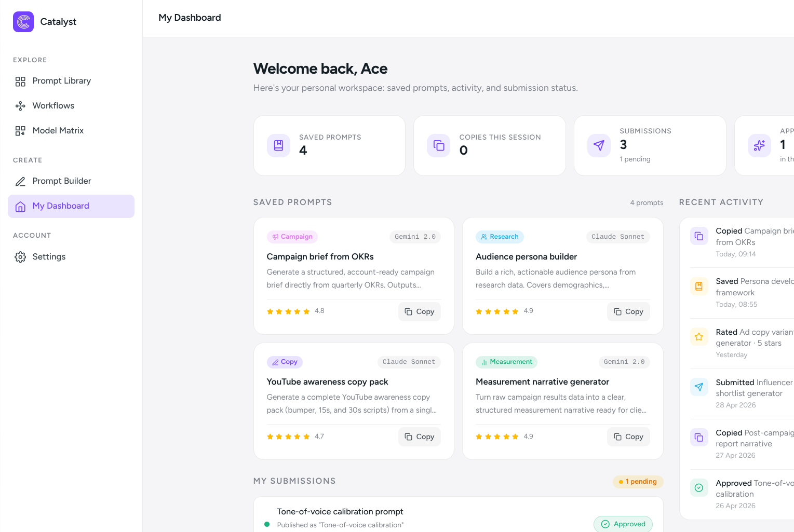Click the Workflows nodes icon
The width and height of the screenshot is (794, 532).
coord(20,106)
